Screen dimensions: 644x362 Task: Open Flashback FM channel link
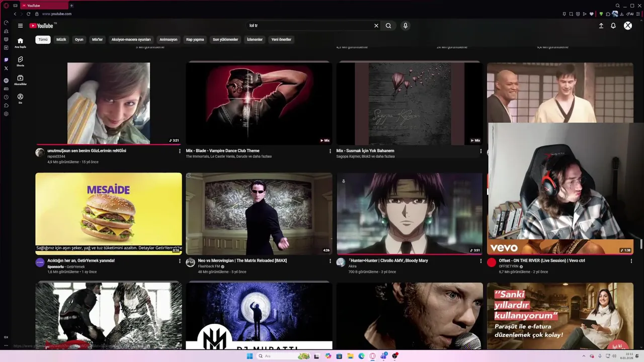coord(209,266)
